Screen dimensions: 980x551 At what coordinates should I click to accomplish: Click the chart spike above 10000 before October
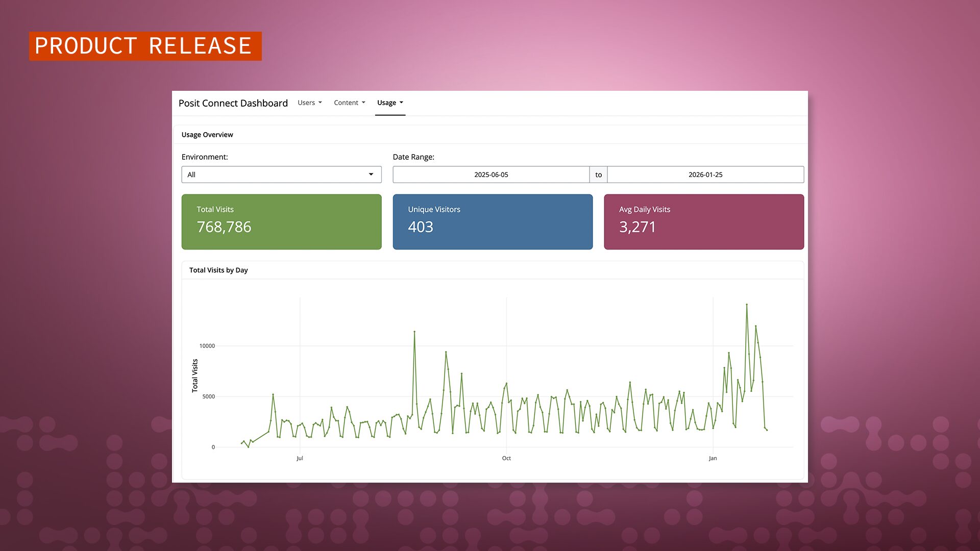coord(414,332)
